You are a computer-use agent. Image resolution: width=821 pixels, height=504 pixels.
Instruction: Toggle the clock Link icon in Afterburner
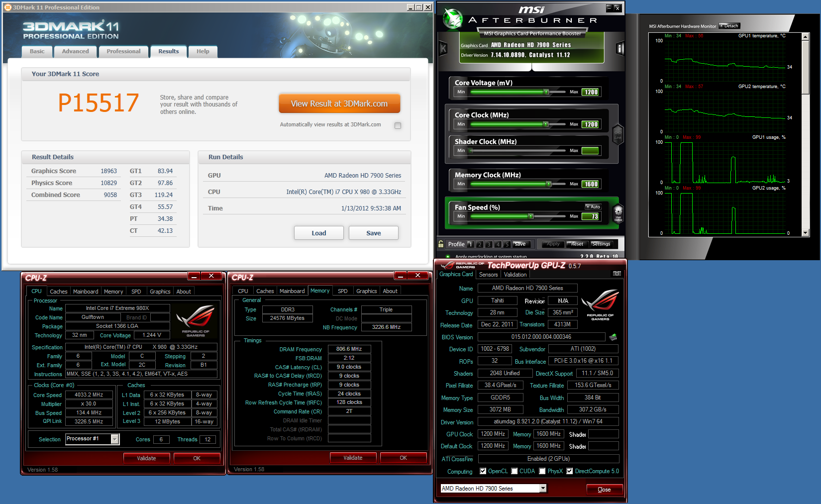click(x=618, y=133)
